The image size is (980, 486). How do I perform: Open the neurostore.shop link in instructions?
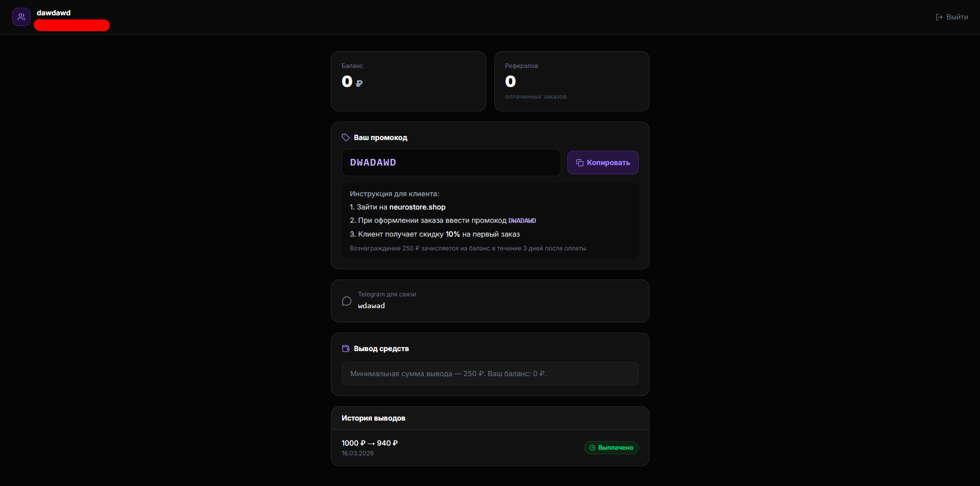(x=417, y=207)
